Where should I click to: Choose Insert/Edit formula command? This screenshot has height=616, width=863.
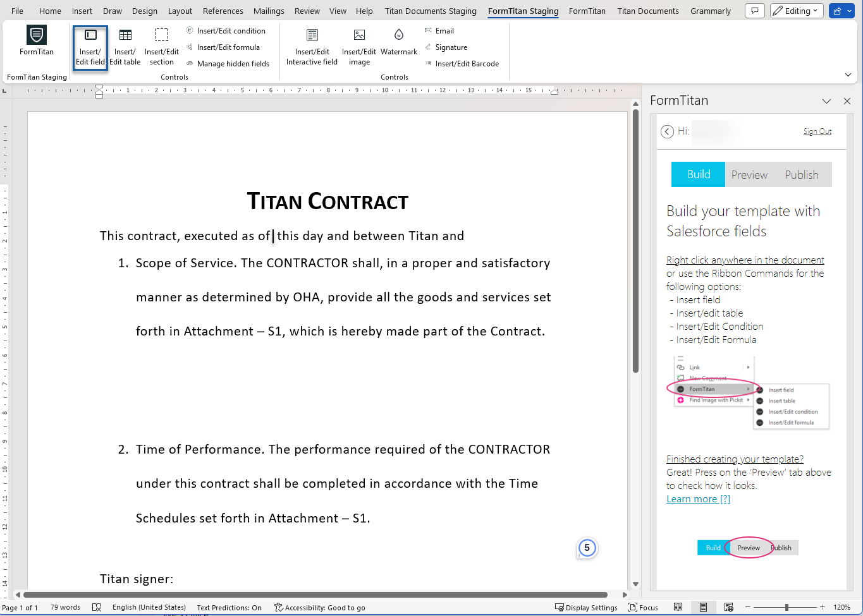point(223,47)
